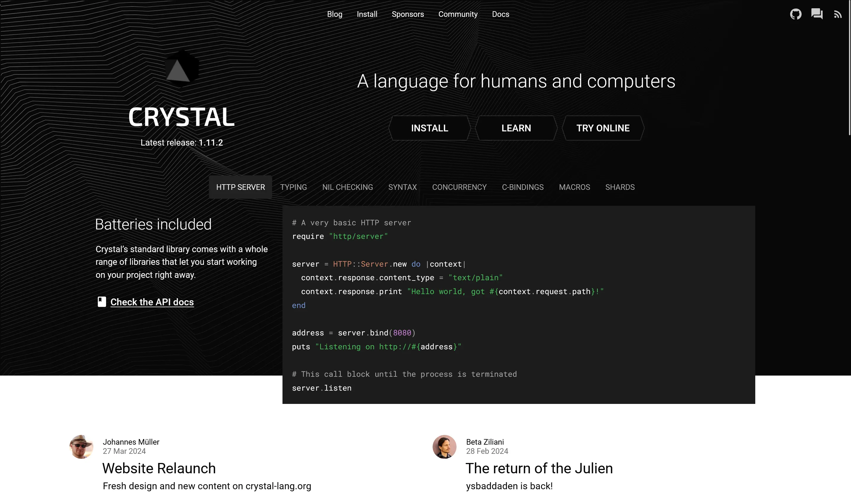Image resolution: width=851 pixels, height=504 pixels.
Task: Open the GitHub repository icon
Action: (795, 14)
